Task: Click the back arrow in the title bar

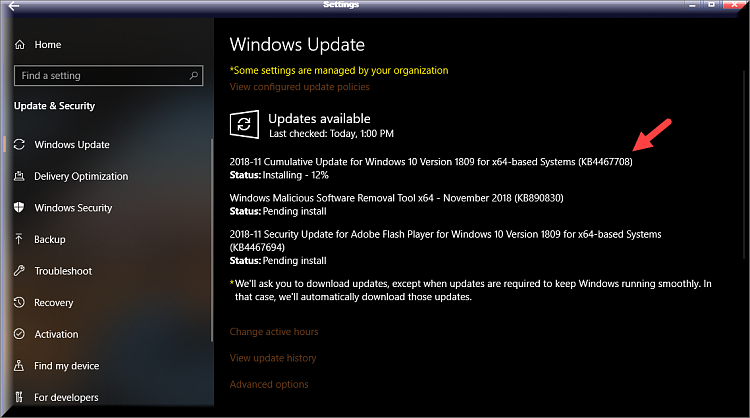Action: [x=14, y=5]
